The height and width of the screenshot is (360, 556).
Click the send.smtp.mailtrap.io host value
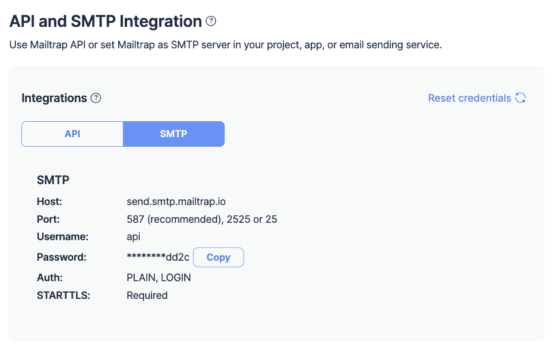point(176,201)
